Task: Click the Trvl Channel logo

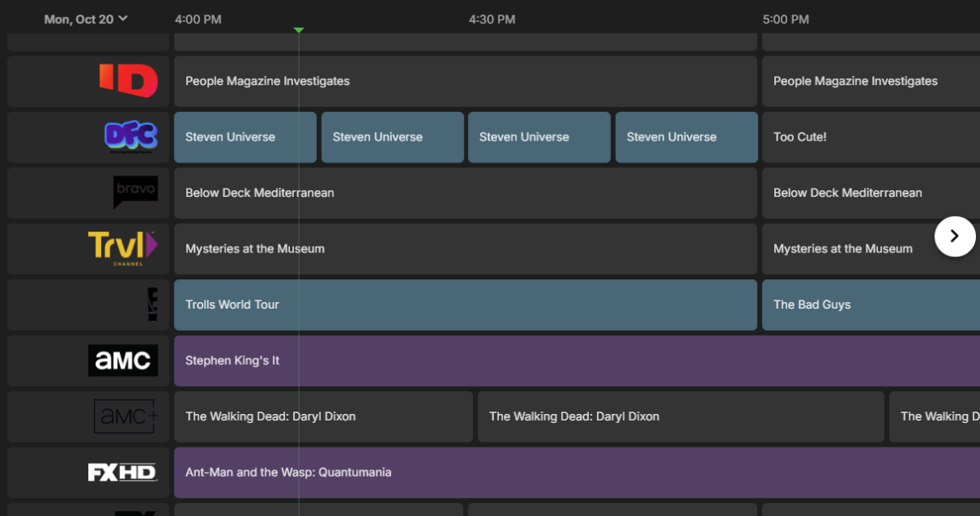Action: click(x=122, y=248)
